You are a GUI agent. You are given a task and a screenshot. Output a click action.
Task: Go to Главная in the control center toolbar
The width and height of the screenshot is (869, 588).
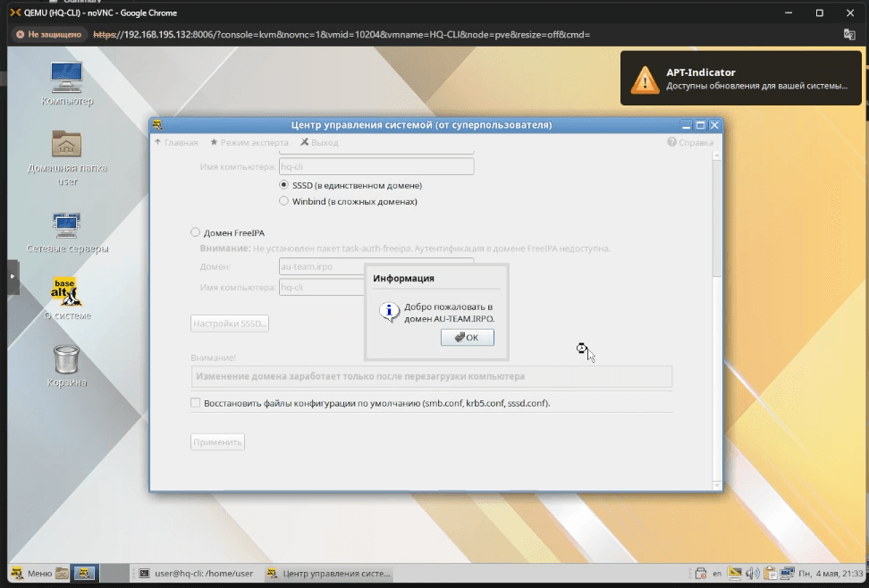tap(176, 142)
